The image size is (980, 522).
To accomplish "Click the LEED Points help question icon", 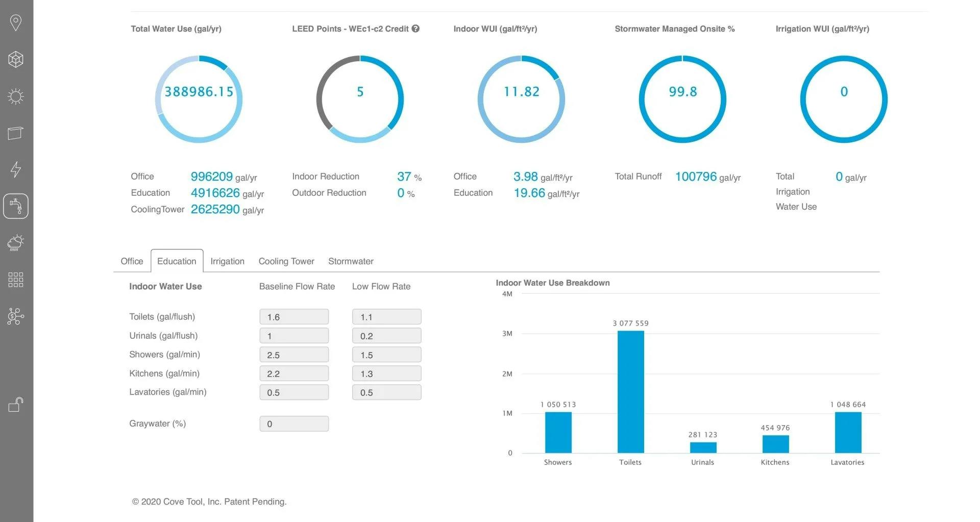I will point(415,29).
